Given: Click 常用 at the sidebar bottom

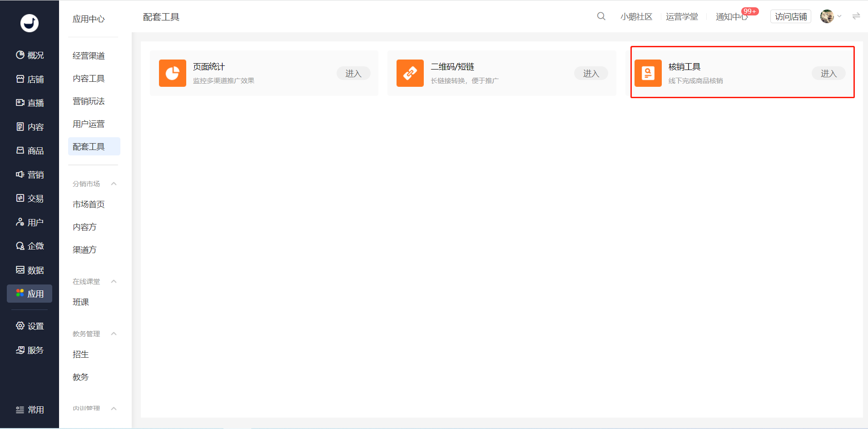Looking at the screenshot, I should tap(30, 409).
